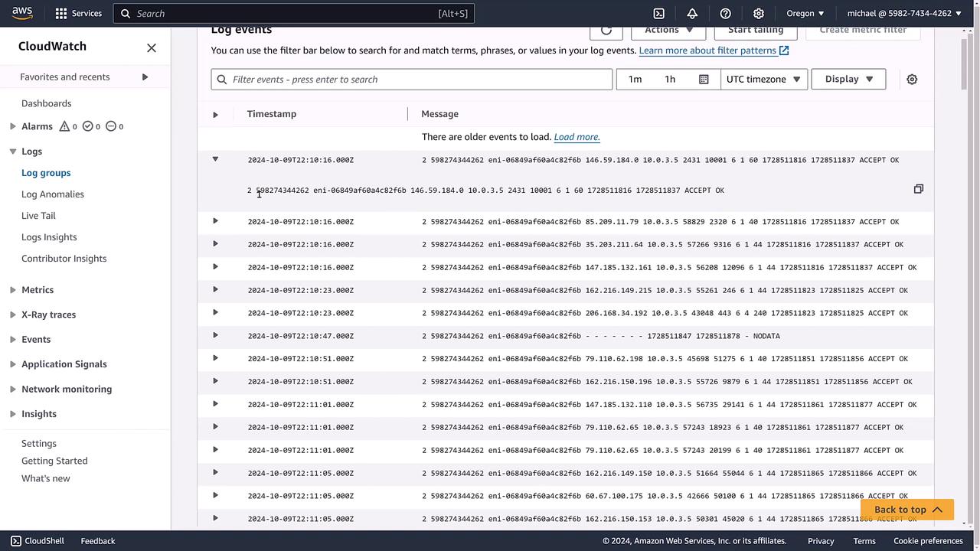
Task: Click the OK alarm count icon
Action: (87, 126)
